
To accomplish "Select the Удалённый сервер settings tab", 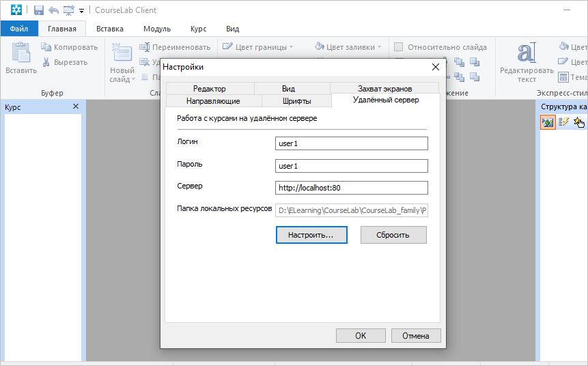I will tap(386, 100).
